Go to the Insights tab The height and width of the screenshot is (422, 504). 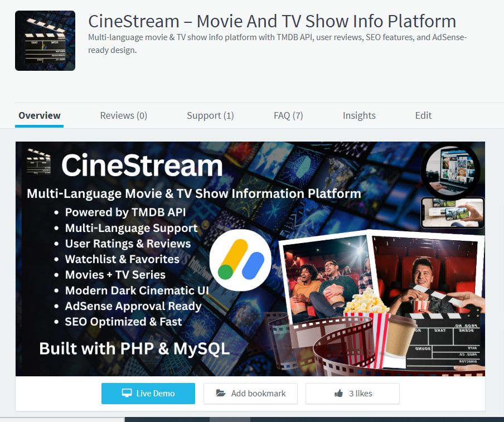[359, 115]
